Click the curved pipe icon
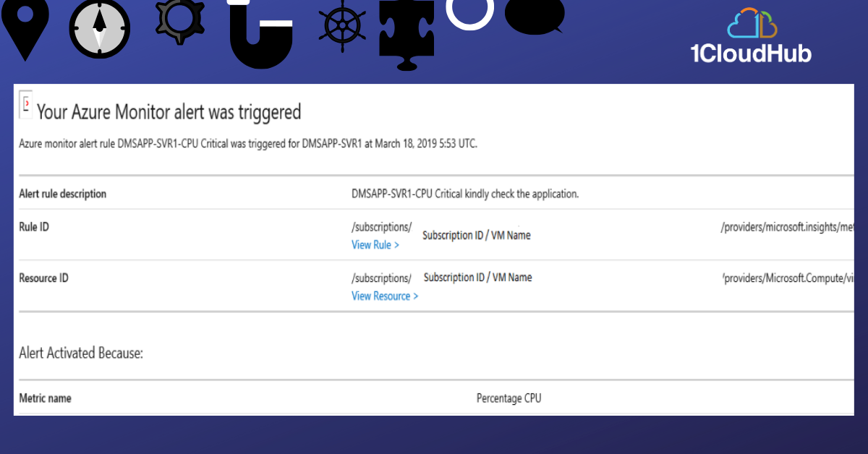Viewport: 868px width, 454px height. pyautogui.click(x=261, y=33)
